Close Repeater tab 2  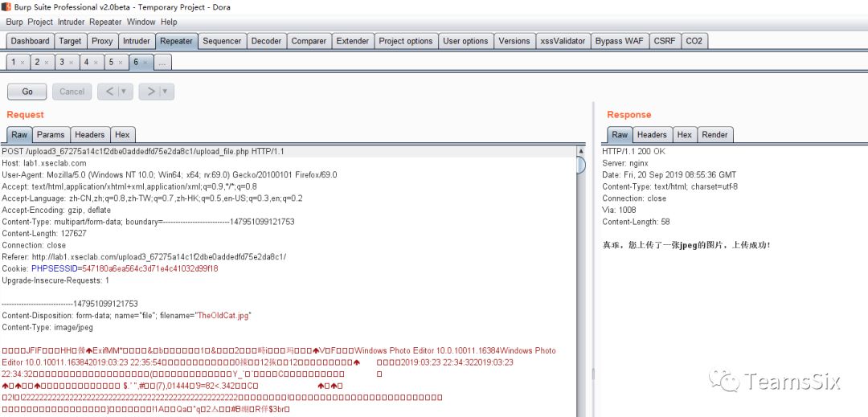(47, 63)
